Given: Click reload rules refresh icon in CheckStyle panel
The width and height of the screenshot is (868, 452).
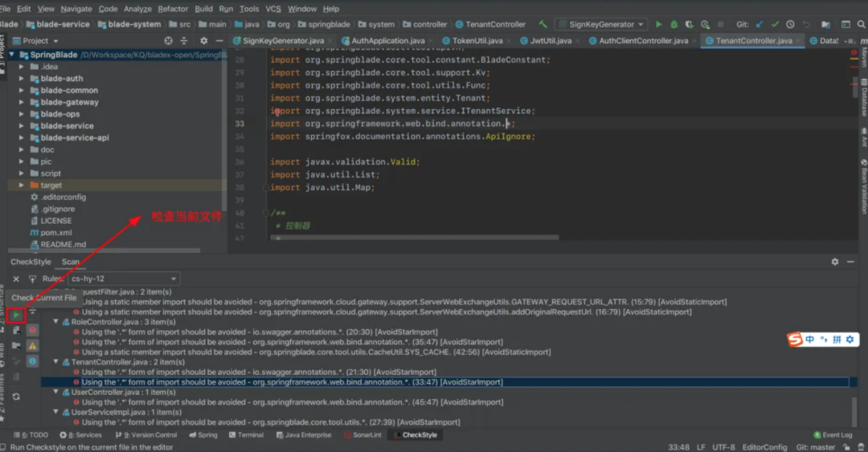Looking at the screenshot, I should pos(16,397).
